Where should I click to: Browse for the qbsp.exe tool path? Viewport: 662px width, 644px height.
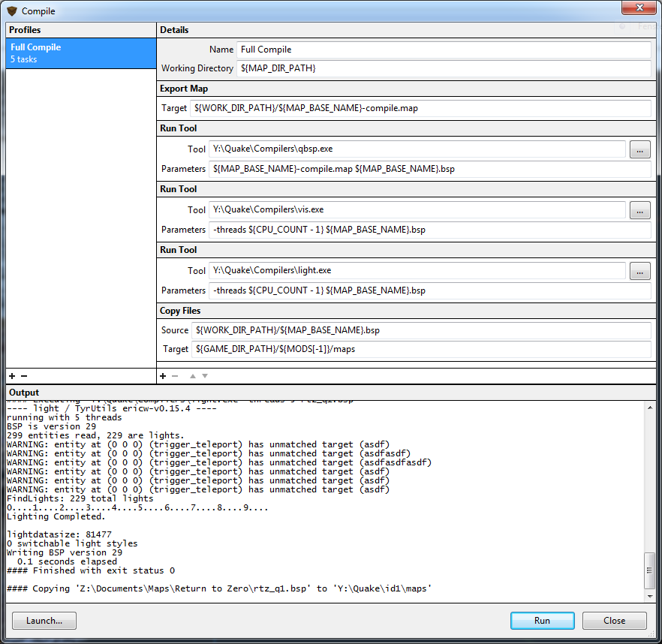(x=639, y=149)
